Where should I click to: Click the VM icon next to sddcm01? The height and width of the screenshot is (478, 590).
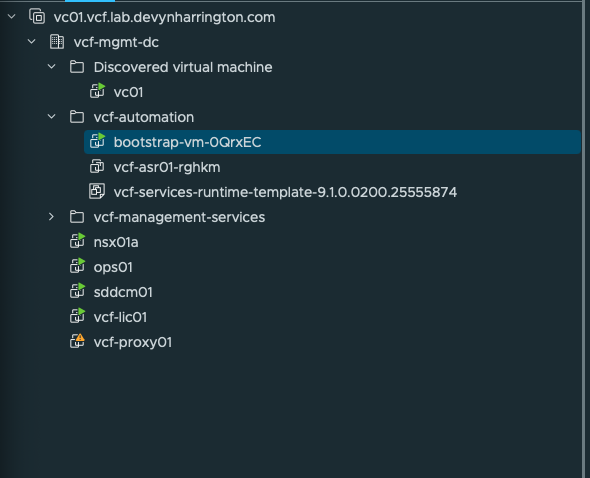(77, 291)
